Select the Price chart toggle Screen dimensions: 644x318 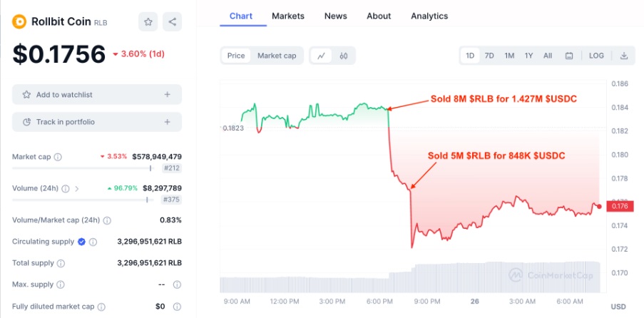click(236, 56)
